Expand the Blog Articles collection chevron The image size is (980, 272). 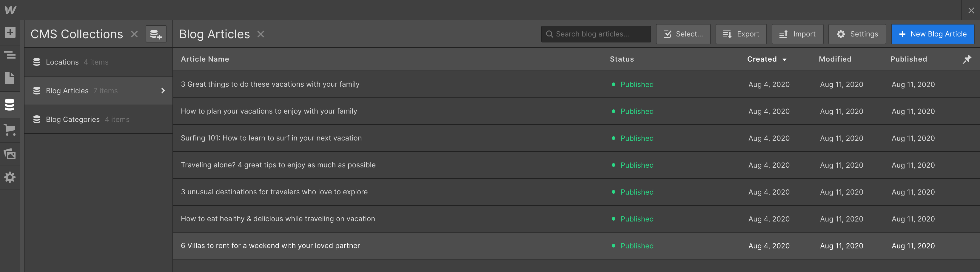coord(163,91)
